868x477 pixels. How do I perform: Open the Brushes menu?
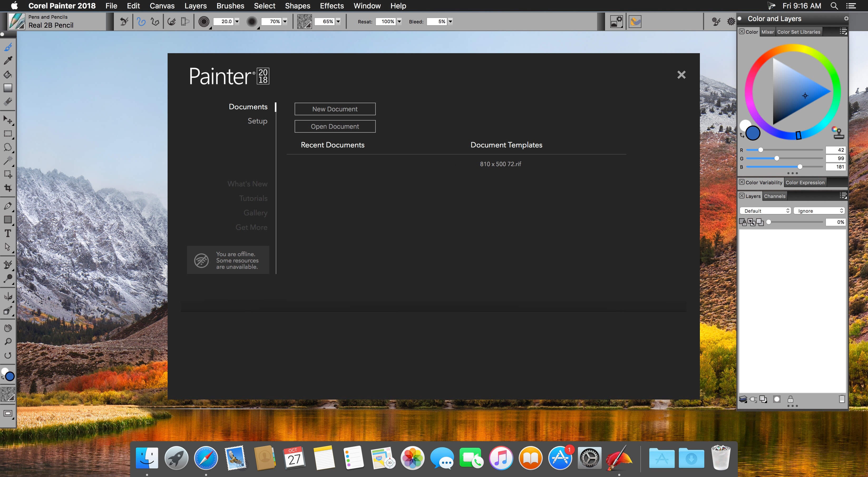(231, 6)
